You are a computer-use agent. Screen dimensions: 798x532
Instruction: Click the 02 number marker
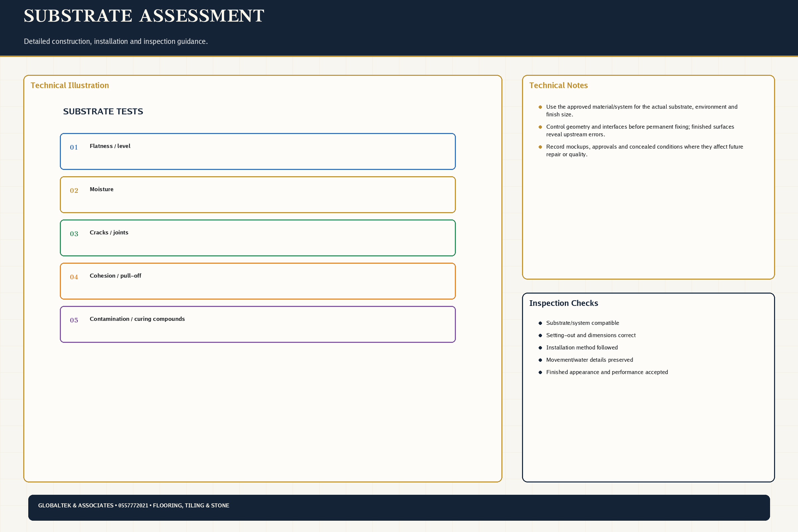click(x=74, y=191)
